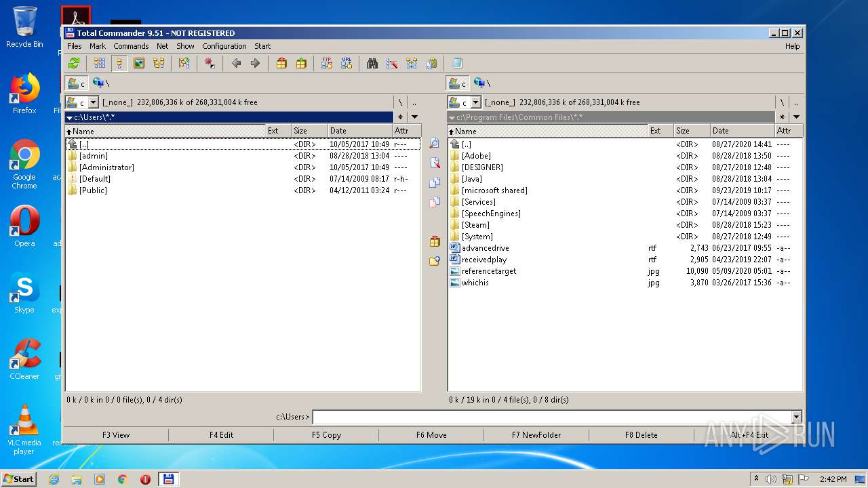Open new FTP URL connection icon
868x488 pixels.
[x=347, y=63]
